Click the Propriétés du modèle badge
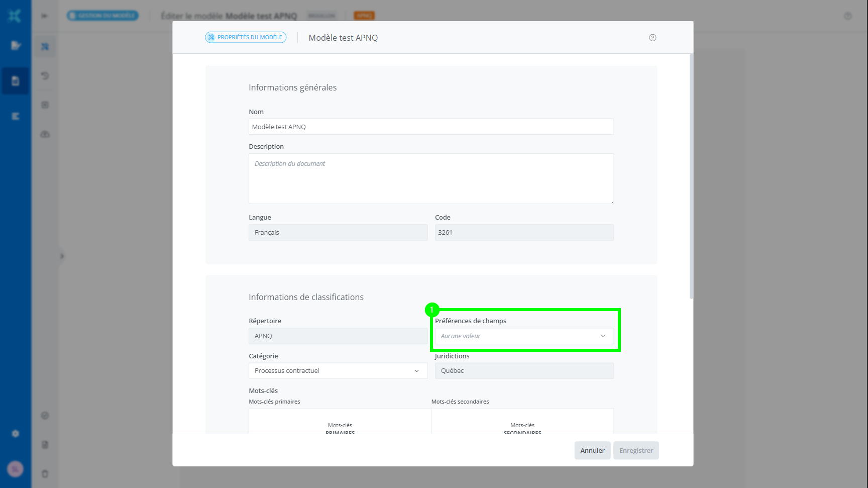The image size is (868, 488). [246, 38]
